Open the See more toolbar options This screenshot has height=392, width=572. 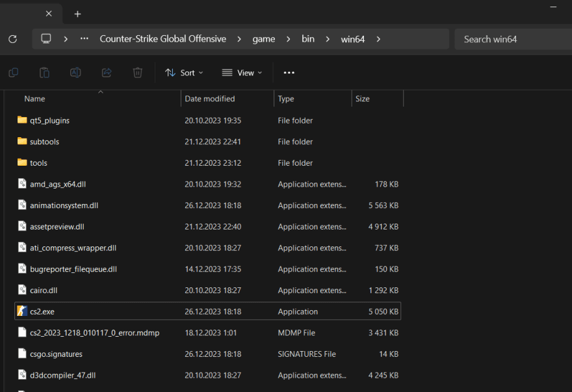pyautogui.click(x=289, y=73)
